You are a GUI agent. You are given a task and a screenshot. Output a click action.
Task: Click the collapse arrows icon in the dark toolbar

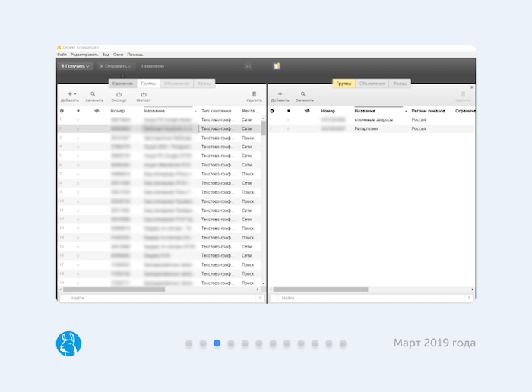249,66
